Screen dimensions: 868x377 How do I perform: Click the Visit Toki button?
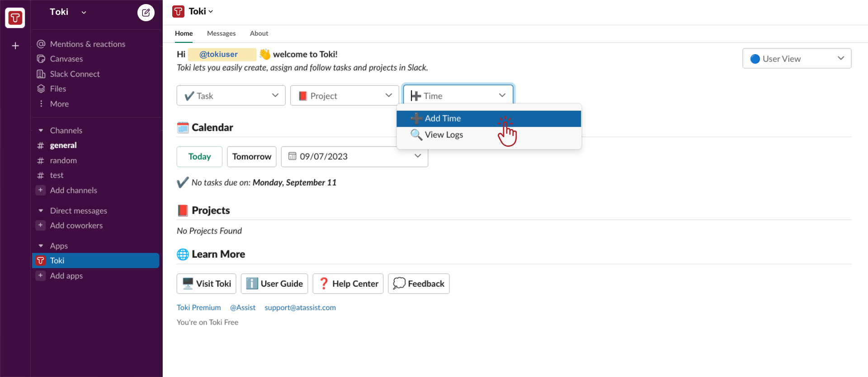207,284
